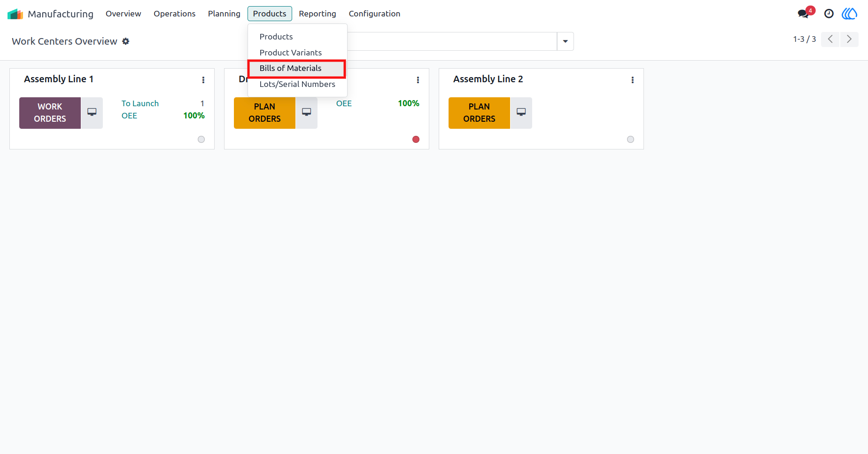This screenshot has height=454, width=868.
Task: Select Products from the dropdown
Action: tap(297, 37)
